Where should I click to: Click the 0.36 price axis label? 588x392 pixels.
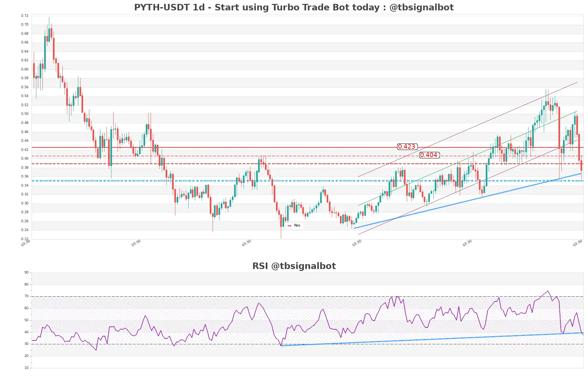25,176
